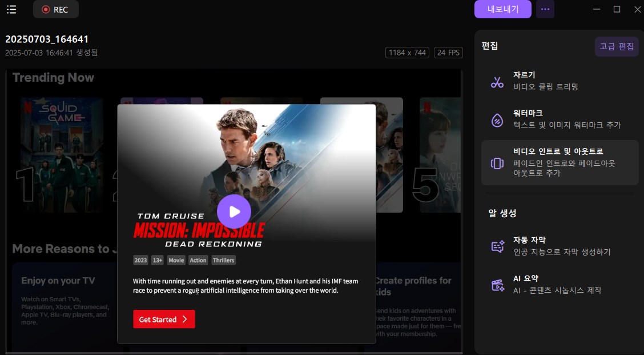
Task: Click the Enjoy on your TV card
Action: (x=66, y=306)
